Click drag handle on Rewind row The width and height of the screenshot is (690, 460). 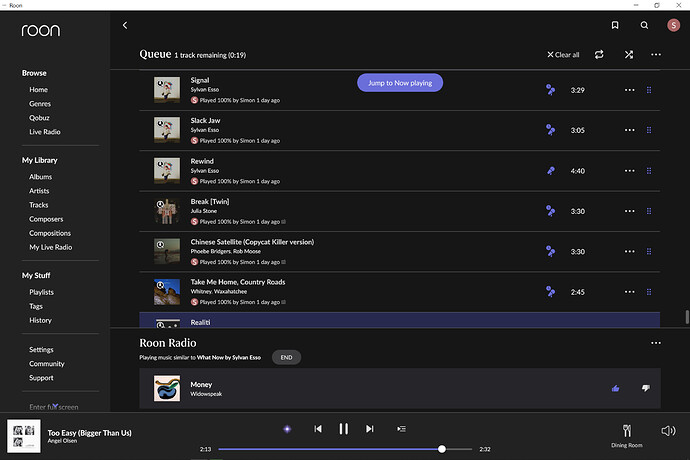point(649,171)
